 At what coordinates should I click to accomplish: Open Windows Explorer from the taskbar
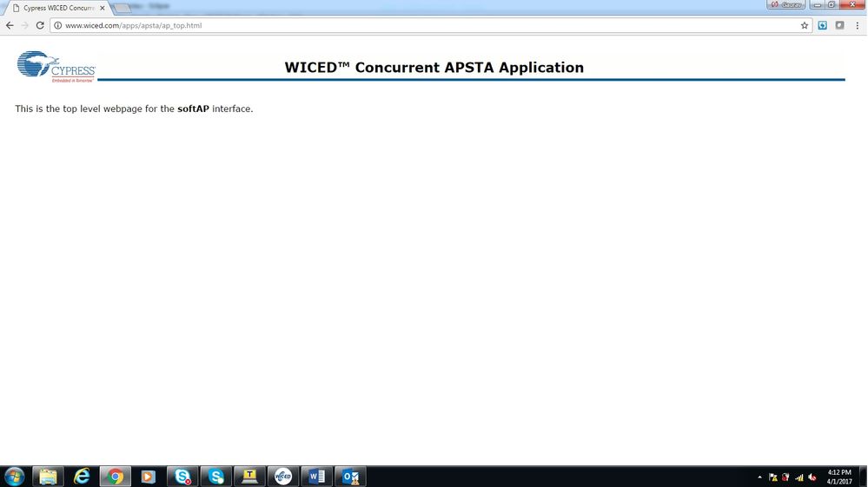coord(48,477)
